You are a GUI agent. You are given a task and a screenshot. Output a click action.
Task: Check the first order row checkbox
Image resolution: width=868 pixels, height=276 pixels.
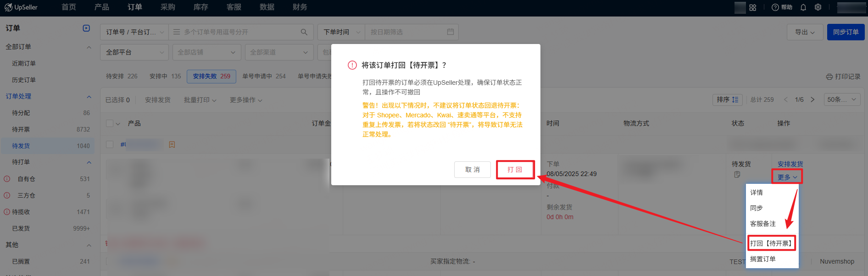point(110,144)
